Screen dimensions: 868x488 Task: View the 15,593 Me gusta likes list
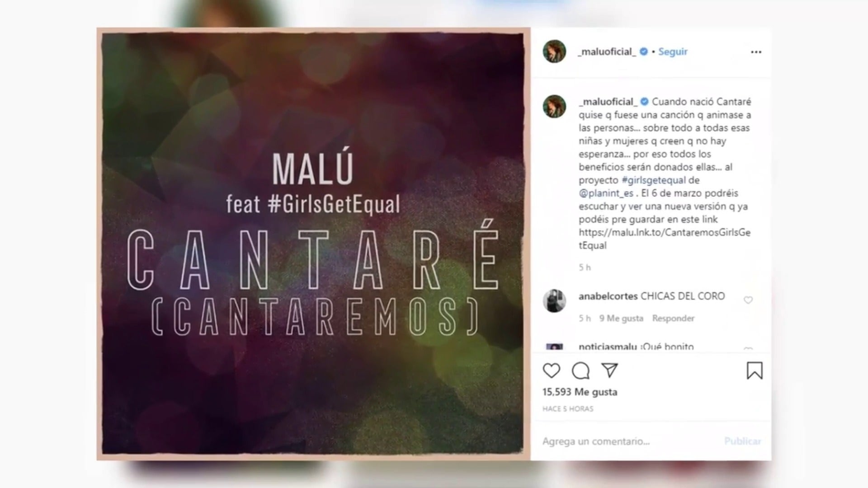point(580,392)
